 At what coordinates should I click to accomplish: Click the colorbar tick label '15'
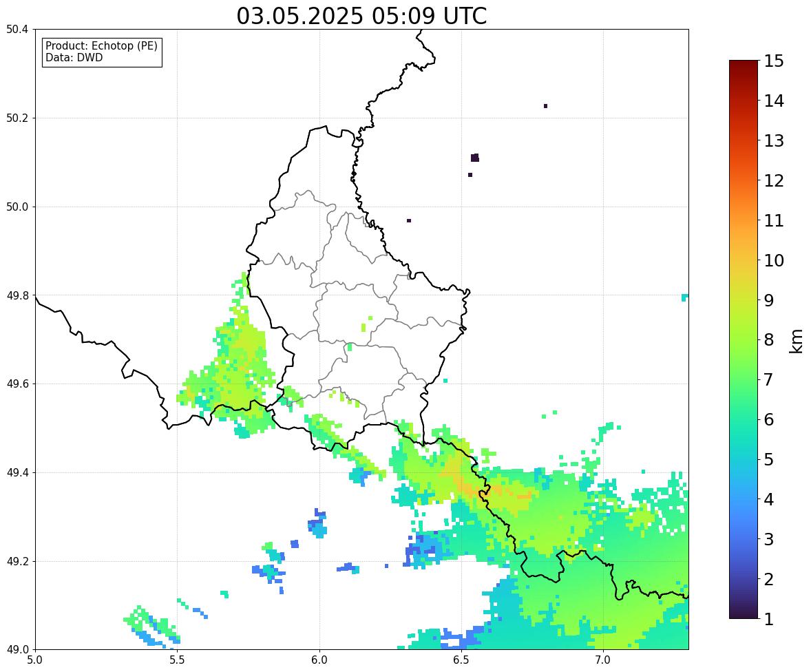click(774, 61)
